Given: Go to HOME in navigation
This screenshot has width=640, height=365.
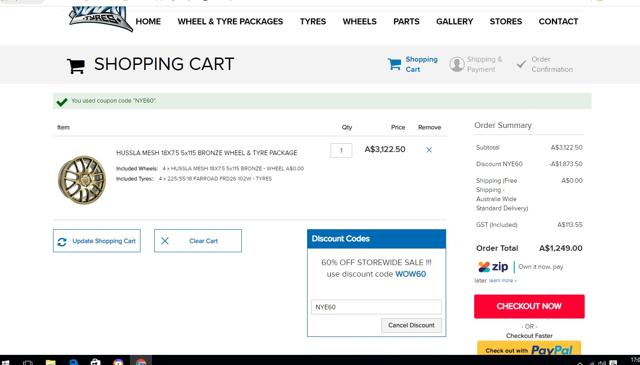Looking at the screenshot, I should (148, 22).
